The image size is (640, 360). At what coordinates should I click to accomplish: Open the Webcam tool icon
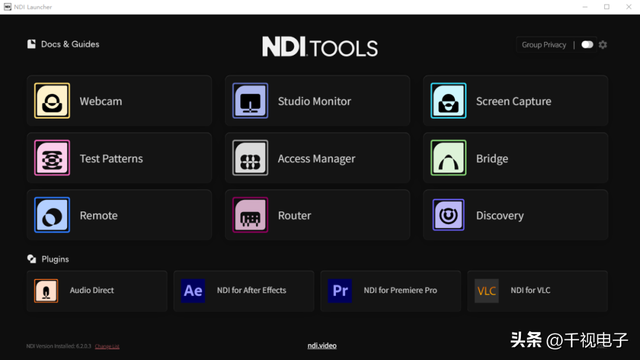click(52, 101)
